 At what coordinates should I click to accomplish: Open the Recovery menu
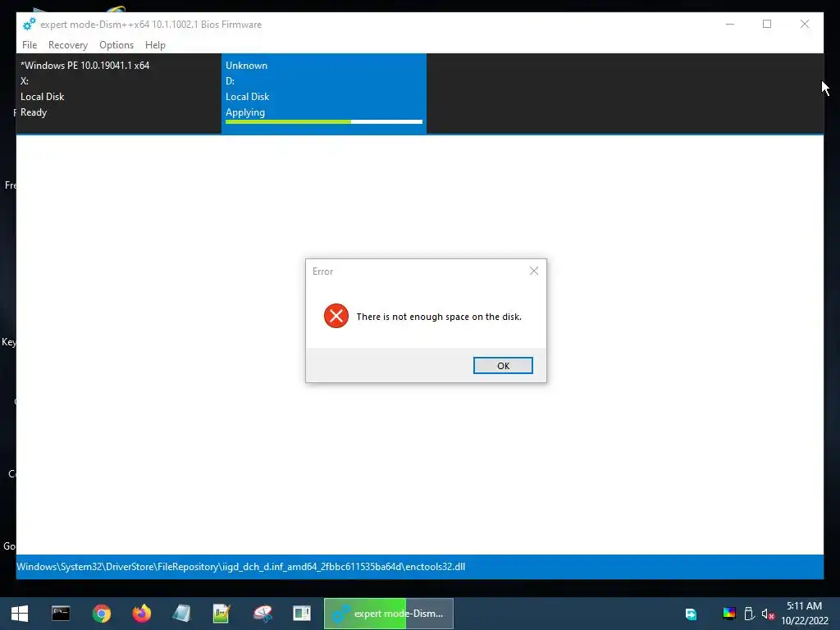click(67, 45)
